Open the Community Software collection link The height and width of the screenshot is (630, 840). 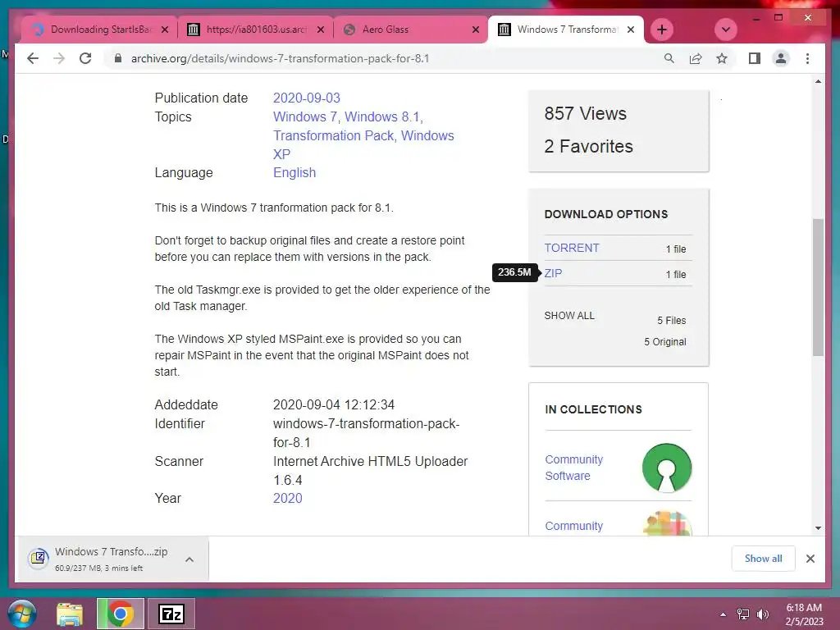[573, 468]
